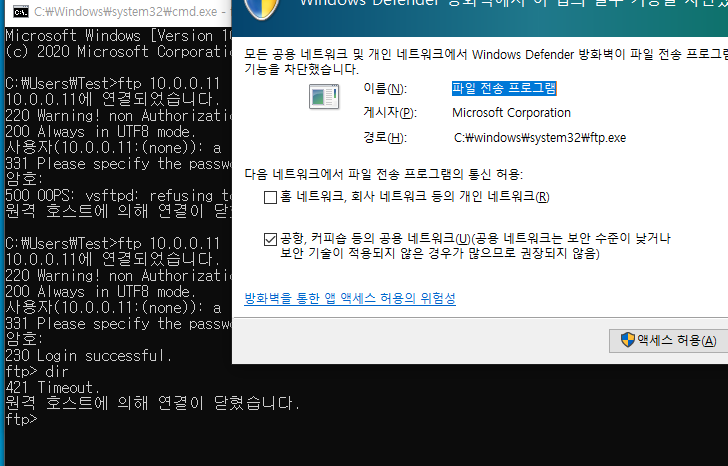The height and width of the screenshot is (466, 728).
Task: Click the '230 Login successful.' line in cmd
Action: pyautogui.click(x=89, y=356)
